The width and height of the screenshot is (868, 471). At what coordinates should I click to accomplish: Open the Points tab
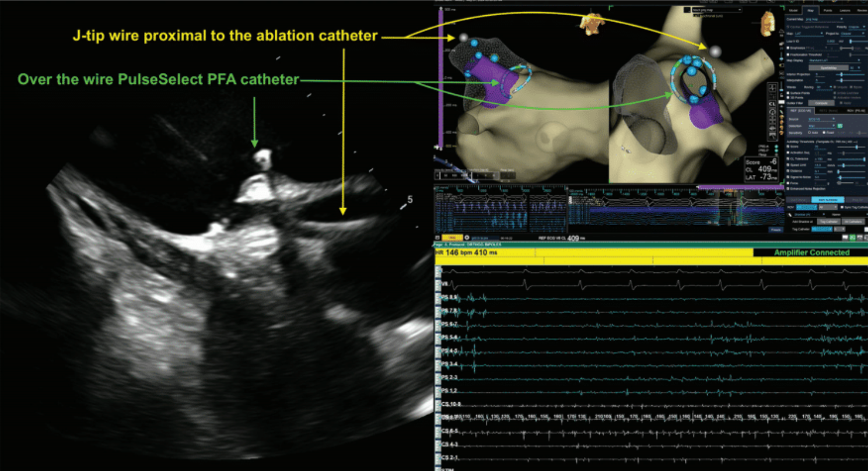(x=827, y=10)
